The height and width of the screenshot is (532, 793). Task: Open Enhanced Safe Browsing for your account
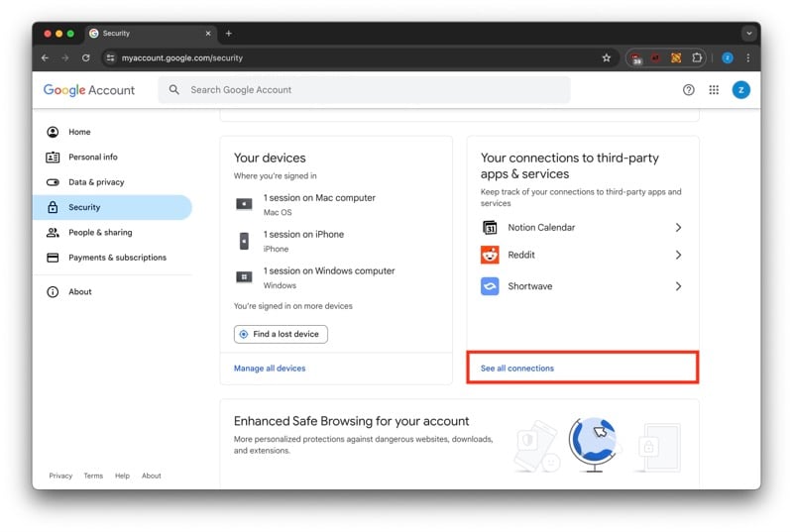[x=352, y=421]
